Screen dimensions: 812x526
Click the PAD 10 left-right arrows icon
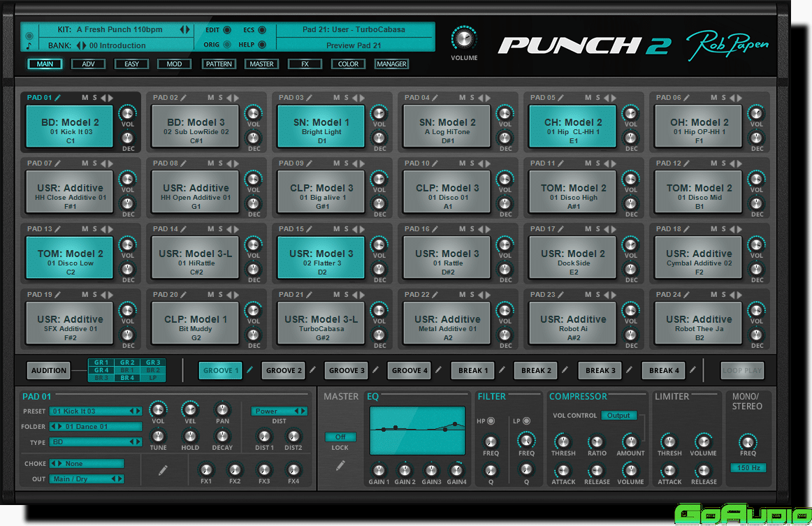(484, 163)
